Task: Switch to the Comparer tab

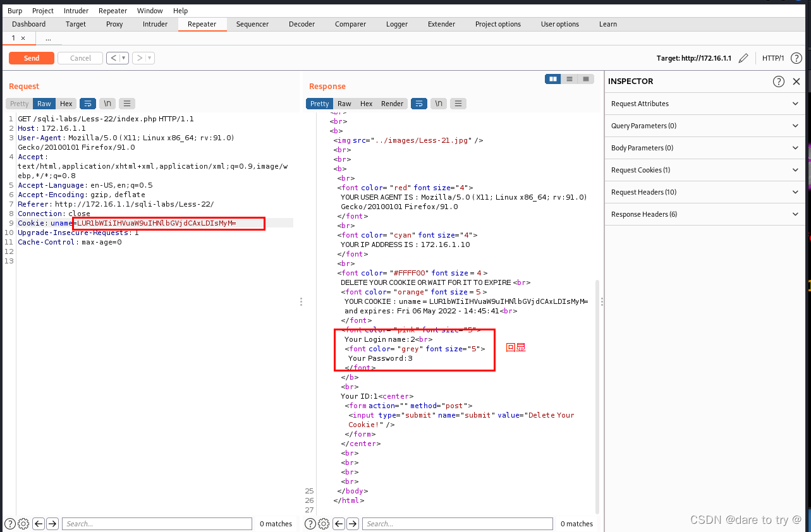Action: click(350, 24)
